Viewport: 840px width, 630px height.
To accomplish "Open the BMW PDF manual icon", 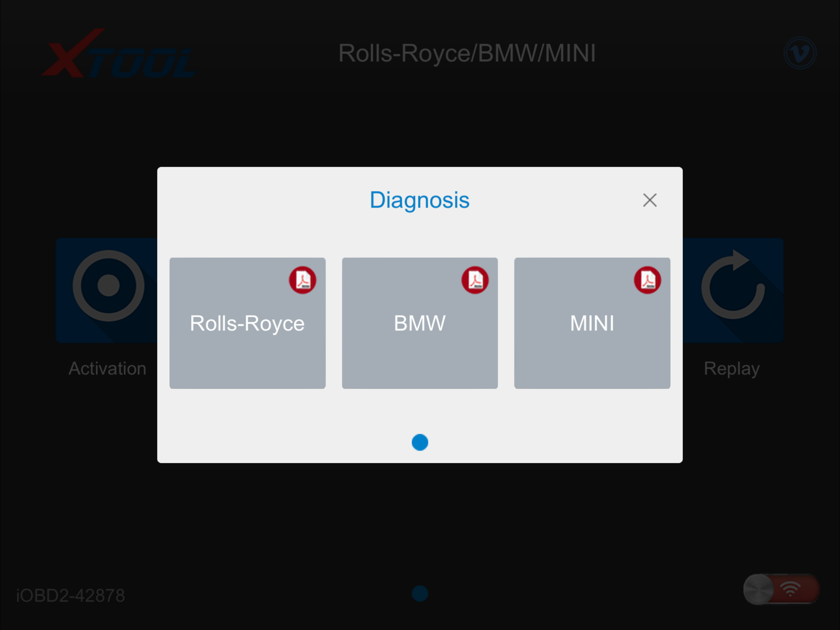I will tap(475, 280).
